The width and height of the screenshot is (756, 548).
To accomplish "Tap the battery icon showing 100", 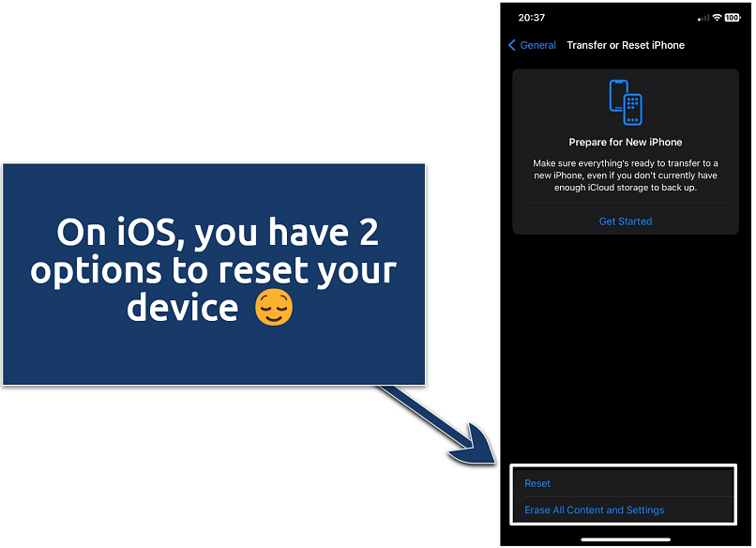I will pos(732,17).
